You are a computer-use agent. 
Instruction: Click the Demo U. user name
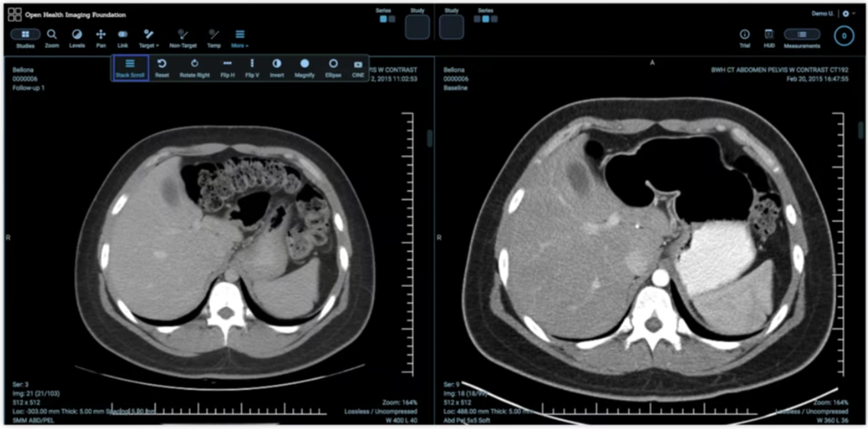823,14
